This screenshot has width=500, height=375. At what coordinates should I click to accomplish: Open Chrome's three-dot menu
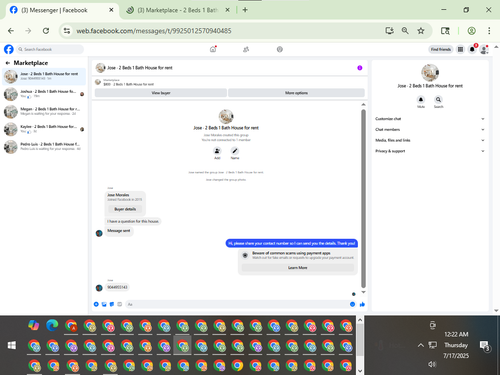point(489,31)
